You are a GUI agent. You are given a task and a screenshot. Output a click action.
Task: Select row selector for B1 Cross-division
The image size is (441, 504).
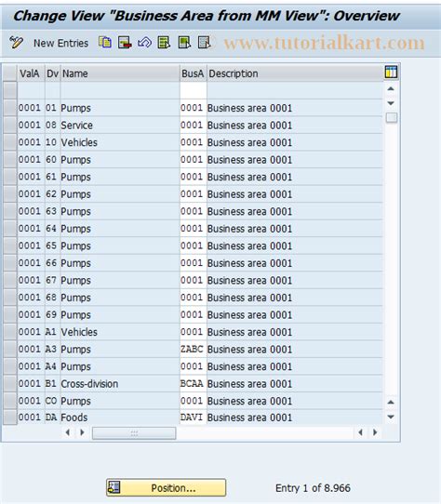(10, 383)
